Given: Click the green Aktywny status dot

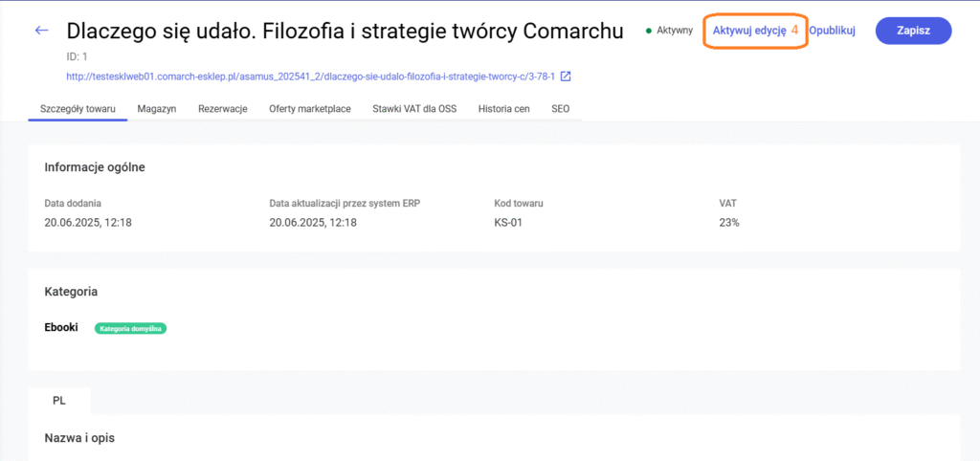Looking at the screenshot, I should point(649,30).
